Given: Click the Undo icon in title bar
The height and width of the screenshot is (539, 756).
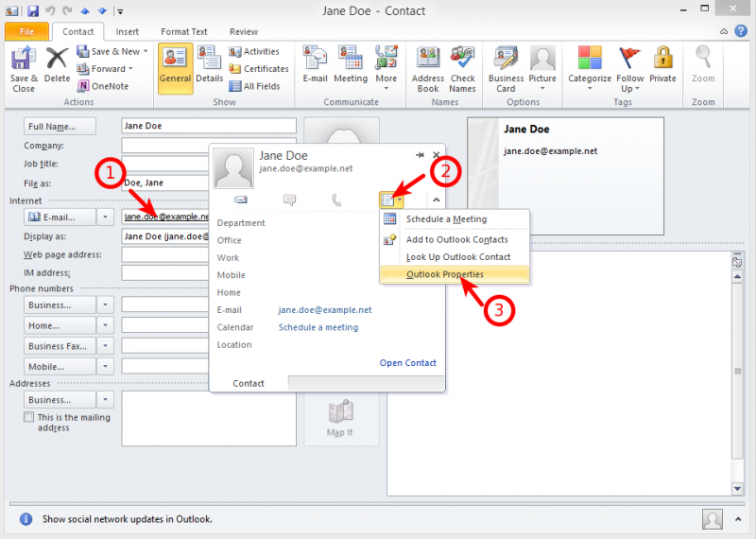Looking at the screenshot, I should pyautogui.click(x=50, y=10).
